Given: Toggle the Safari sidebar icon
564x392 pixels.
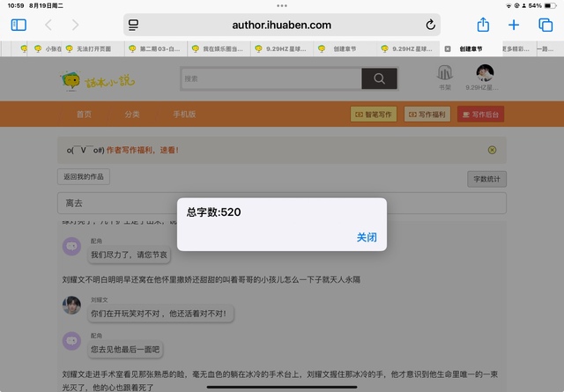Looking at the screenshot, I should [19, 25].
